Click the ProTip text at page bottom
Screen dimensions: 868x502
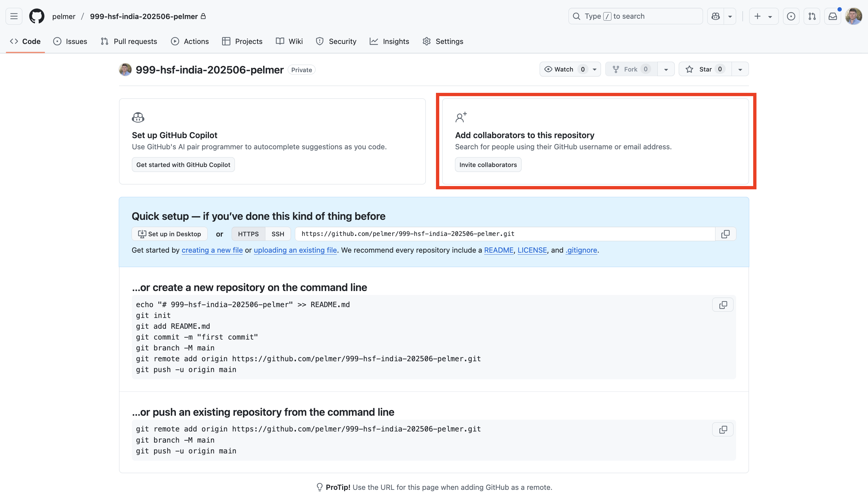[434, 487]
